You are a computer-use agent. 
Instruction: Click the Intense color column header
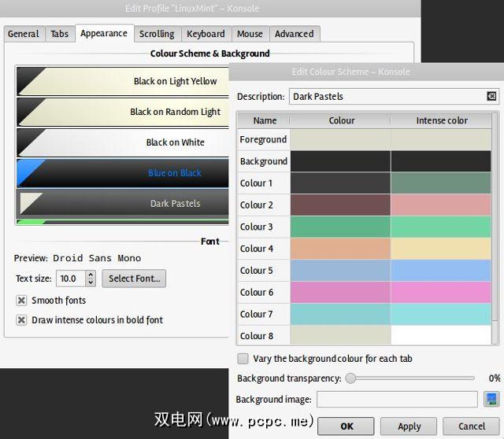click(x=441, y=120)
